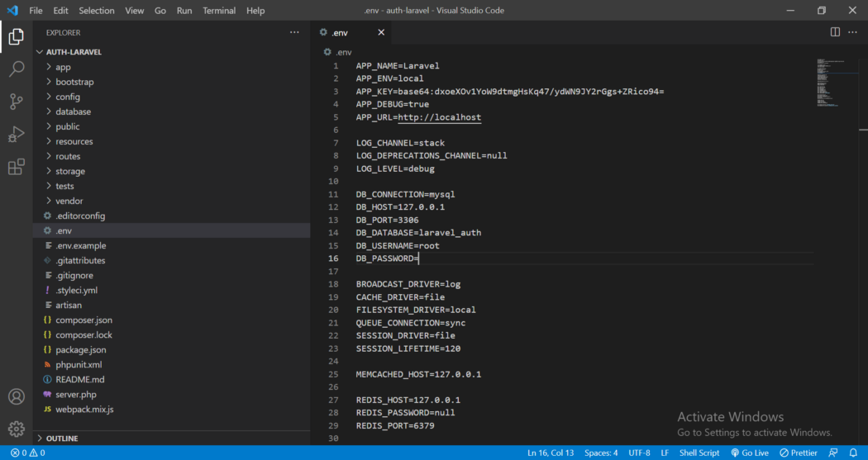Open the Run and Debug view icon
Viewport: 868px width, 460px height.
[16, 135]
